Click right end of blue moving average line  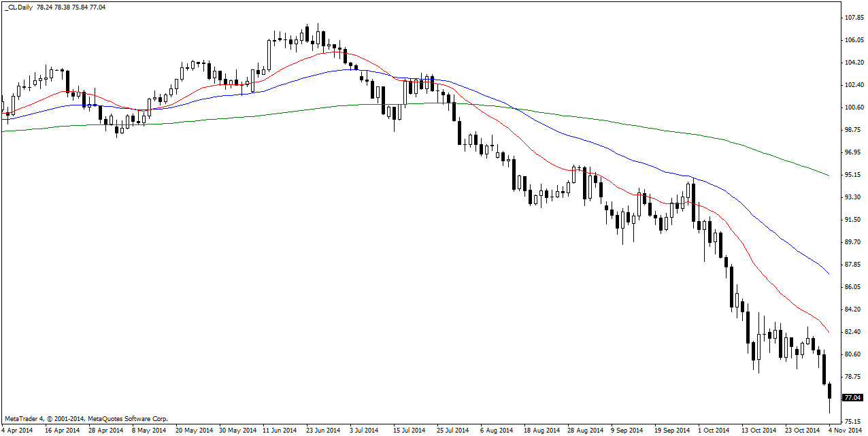click(x=828, y=273)
